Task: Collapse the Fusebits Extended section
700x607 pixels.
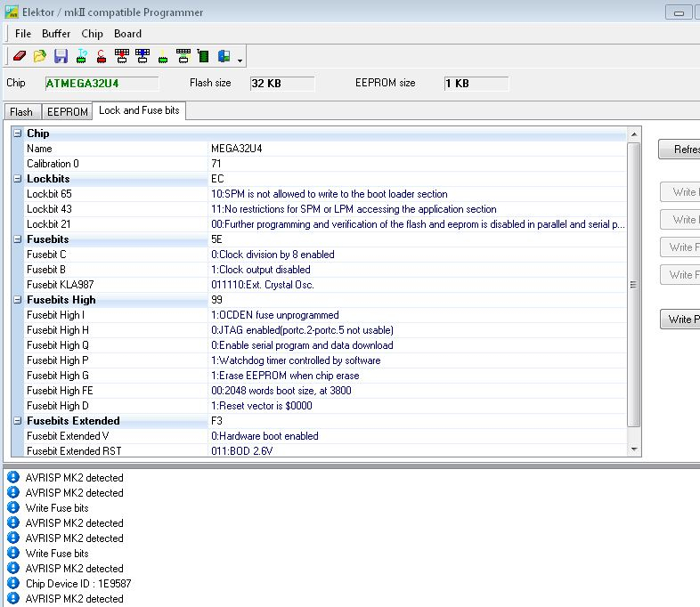Action: (18, 421)
